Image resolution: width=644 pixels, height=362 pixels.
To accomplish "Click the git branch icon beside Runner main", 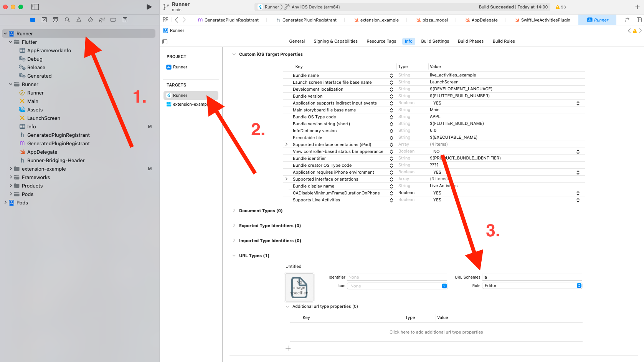I will click(x=166, y=7).
